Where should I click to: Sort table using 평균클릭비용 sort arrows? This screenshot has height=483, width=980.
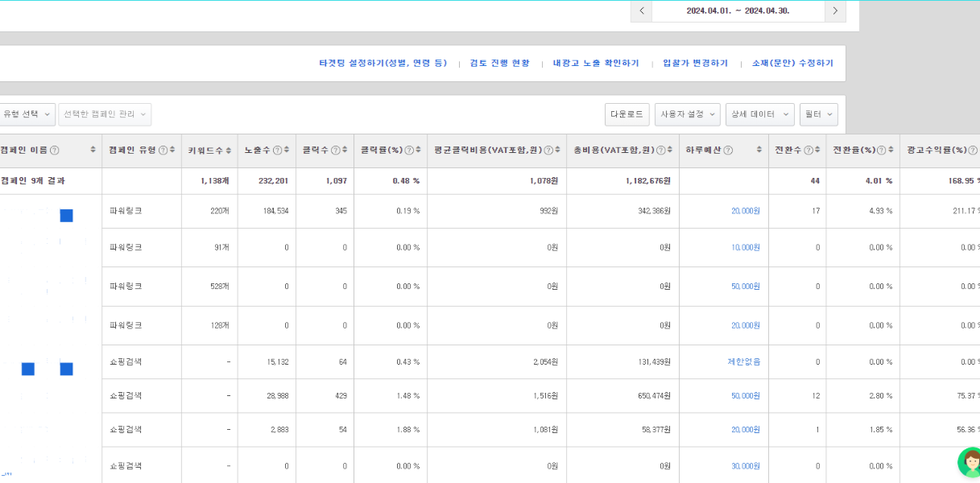[x=558, y=151]
